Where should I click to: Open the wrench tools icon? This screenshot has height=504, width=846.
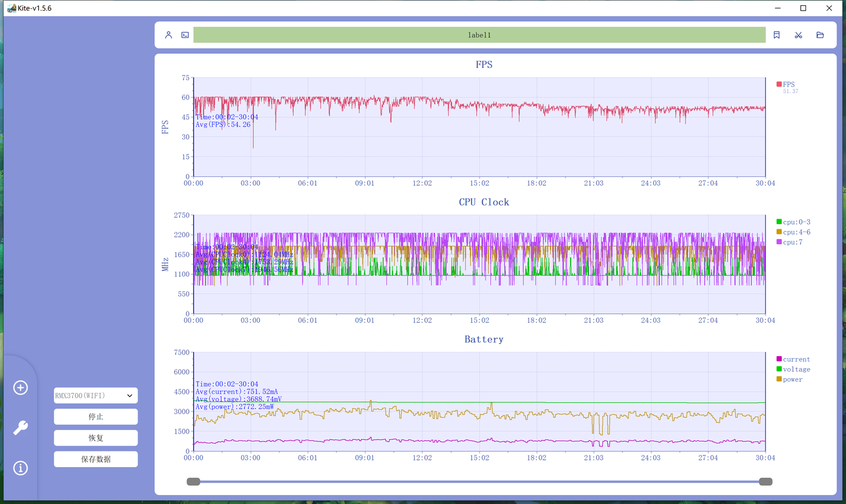[20, 428]
